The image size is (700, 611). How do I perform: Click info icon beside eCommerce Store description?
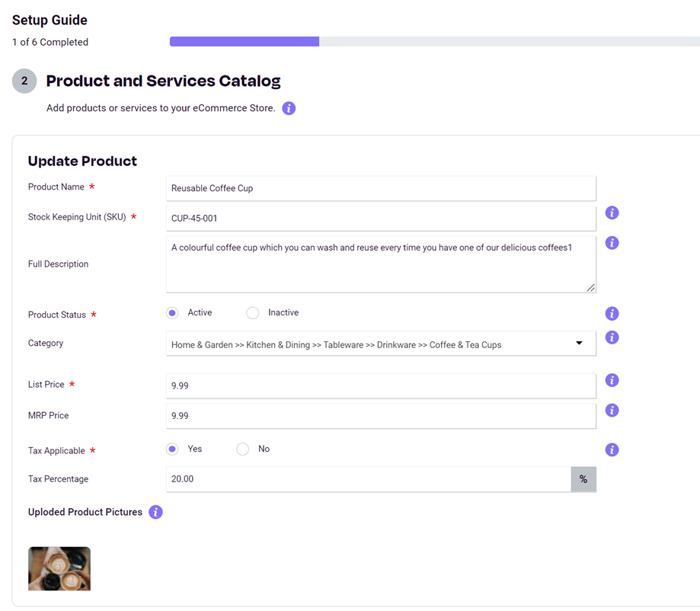pyautogui.click(x=289, y=108)
